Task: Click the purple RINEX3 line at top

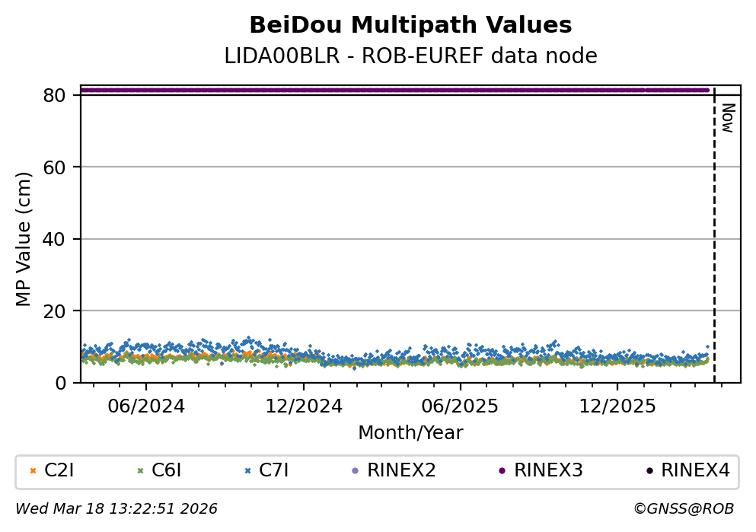Action: point(381,90)
